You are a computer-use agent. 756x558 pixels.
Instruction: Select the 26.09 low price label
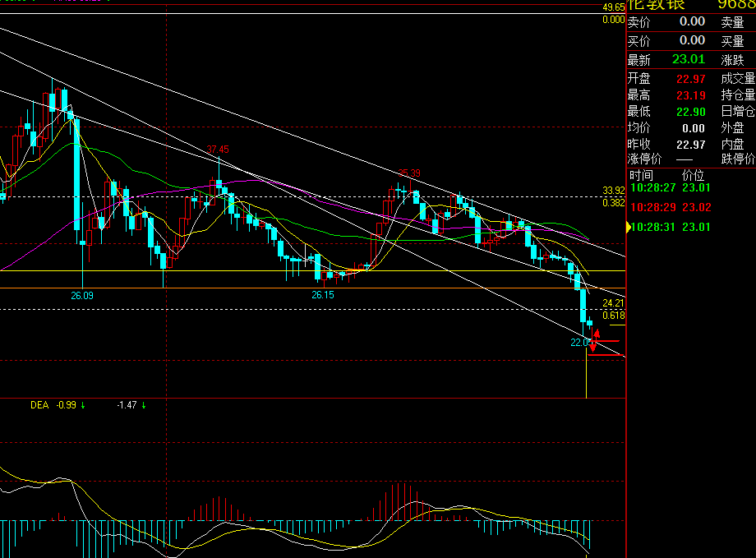82,295
